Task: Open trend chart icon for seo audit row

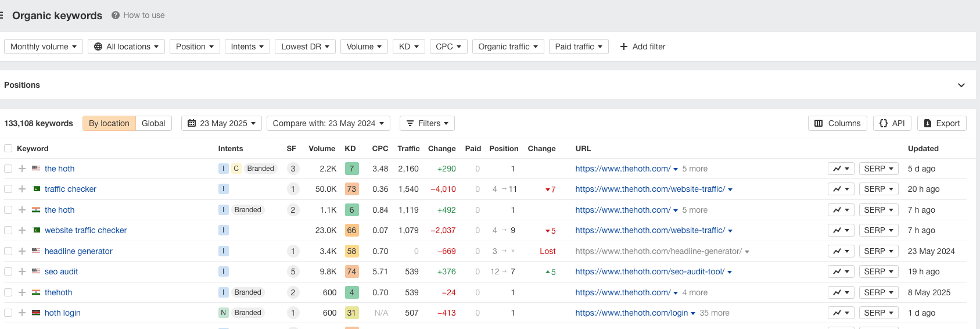Action: point(841,271)
